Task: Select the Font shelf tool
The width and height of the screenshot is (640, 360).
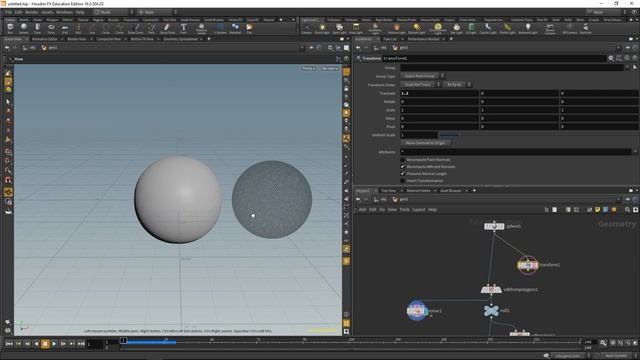Action: coord(183,28)
